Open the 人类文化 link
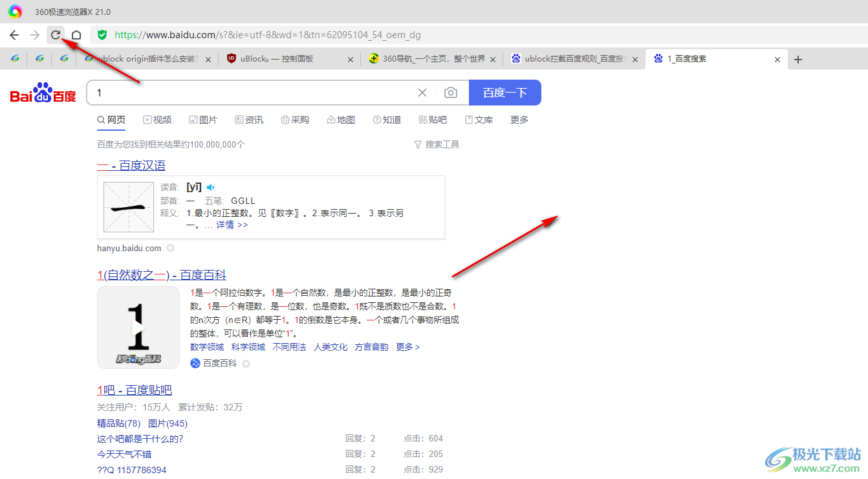Image resolution: width=868 pixels, height=479 pixels. tap(331, 347)
